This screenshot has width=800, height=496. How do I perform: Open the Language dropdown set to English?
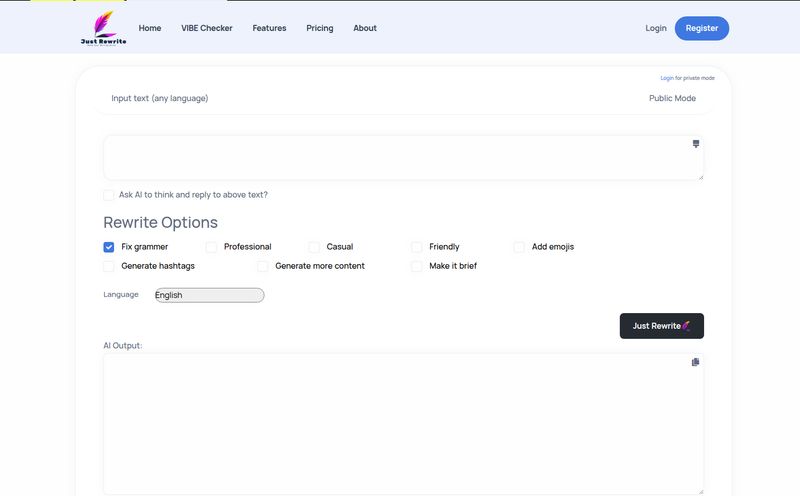209,295
